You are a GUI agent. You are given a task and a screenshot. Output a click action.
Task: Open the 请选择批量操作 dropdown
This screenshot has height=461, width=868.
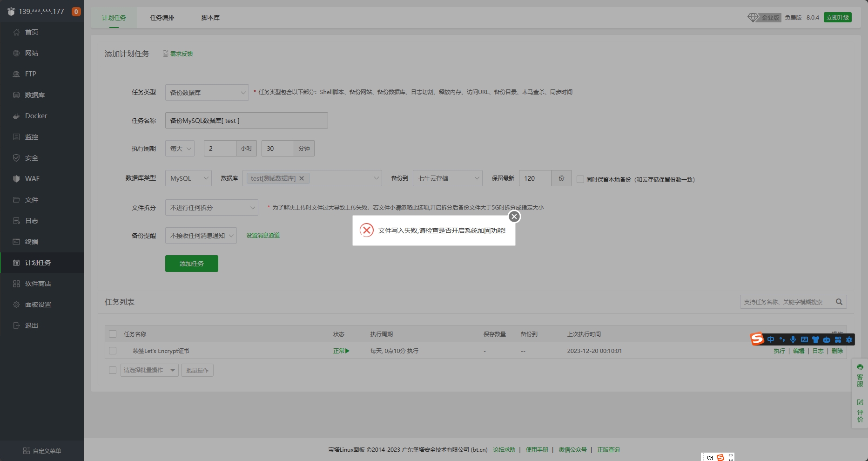[x=149, y=370]
